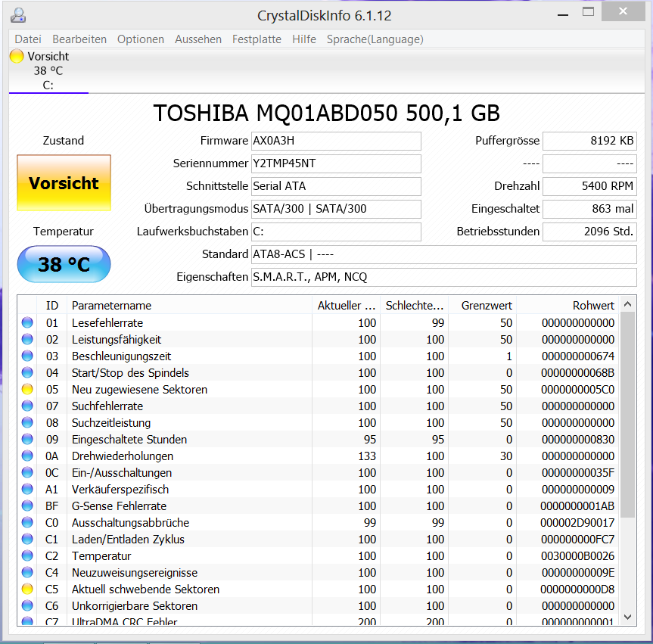Click the blue status dot for Ausschaltungsabbrüche
653x644 pixels.
pos(27,522)
